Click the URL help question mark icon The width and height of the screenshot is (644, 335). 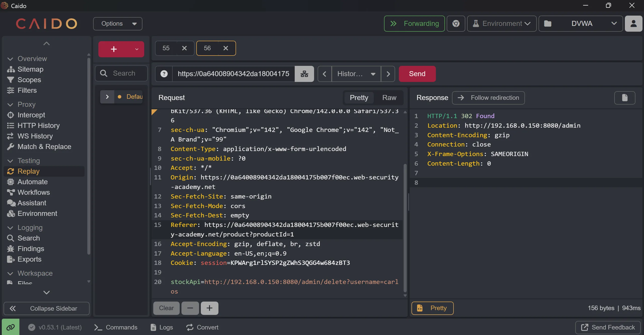[x=164, y=74]
